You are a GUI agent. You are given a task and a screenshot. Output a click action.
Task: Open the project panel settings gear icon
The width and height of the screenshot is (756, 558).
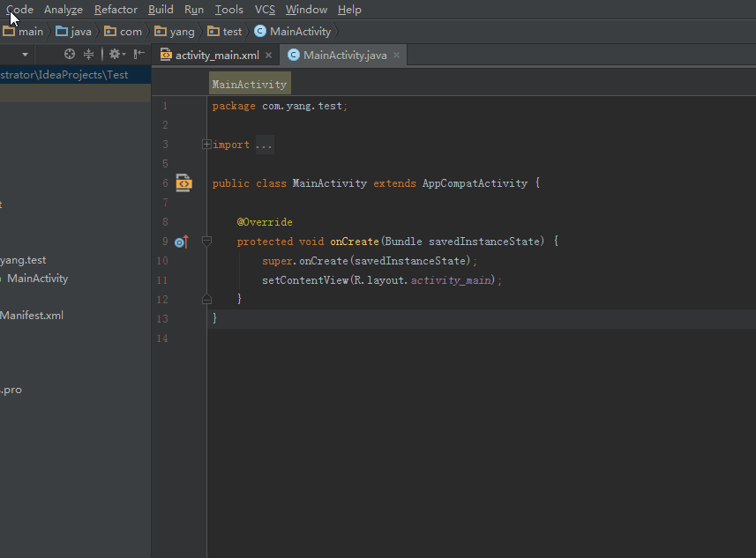(114, 54)
